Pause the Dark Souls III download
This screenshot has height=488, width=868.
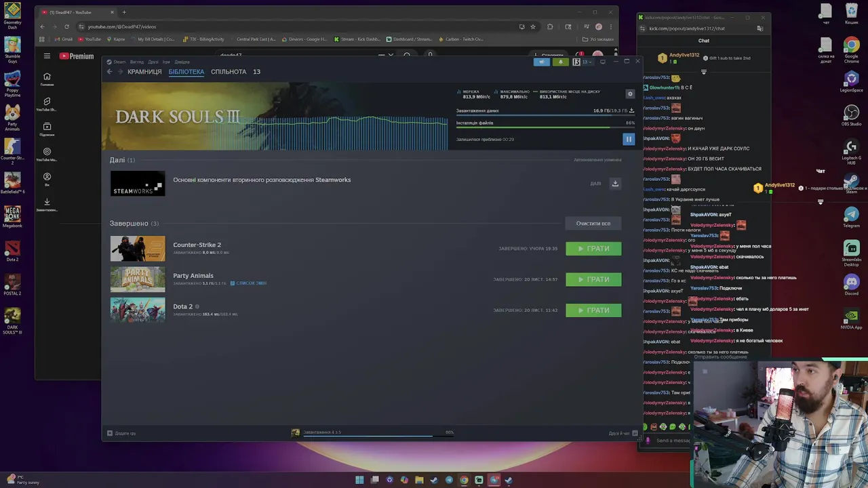(629, 139)
